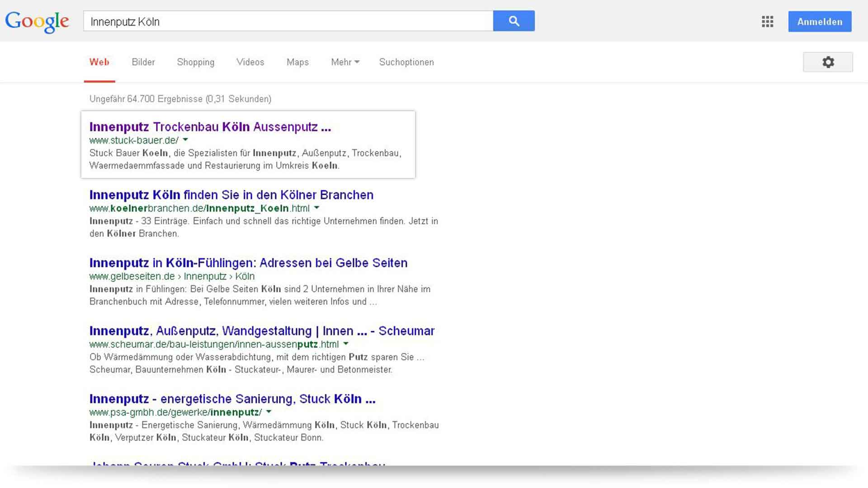Open Innenputz, Außenputz, Wandgestaltung Scheumar result
Image resolution: width=868 pixels, height=488 pixels.
click(x=262, y=331)
